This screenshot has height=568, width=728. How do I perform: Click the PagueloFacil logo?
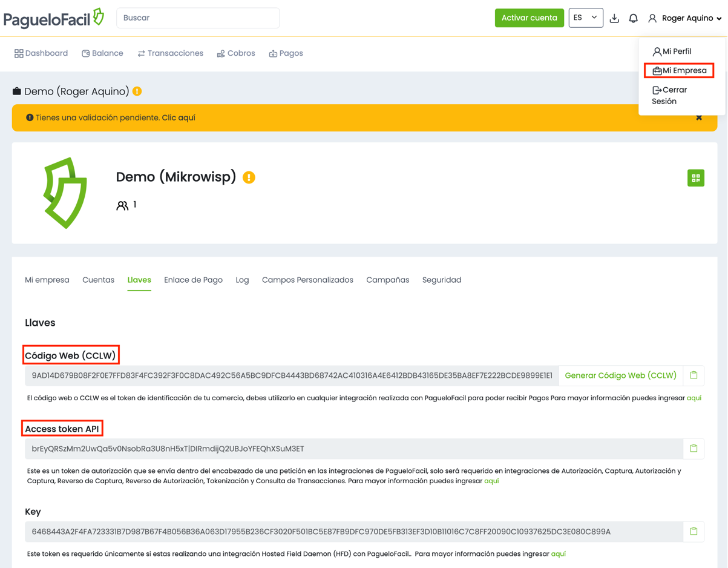pos(54,18)
